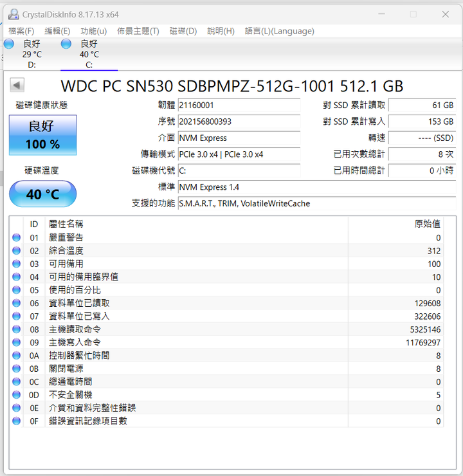The image size is (463, 476).
Task: Minimize the CrystalDiskInfo window
Action: [381, 14]
